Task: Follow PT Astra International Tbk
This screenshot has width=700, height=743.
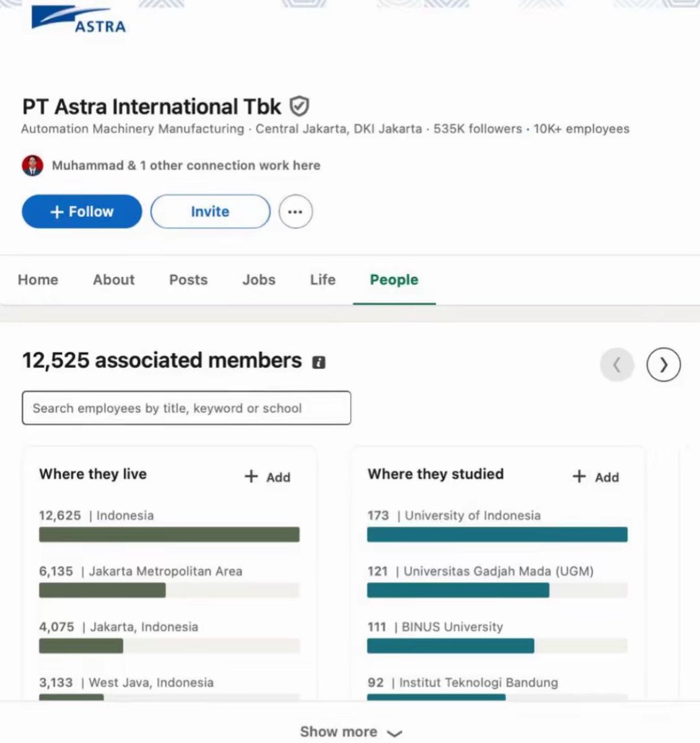Action: tap(82, 212)
